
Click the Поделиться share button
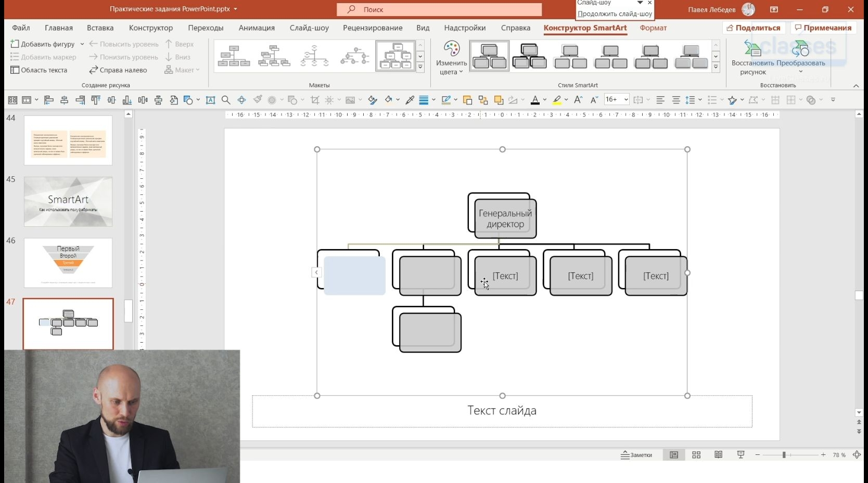coord(754,28)
